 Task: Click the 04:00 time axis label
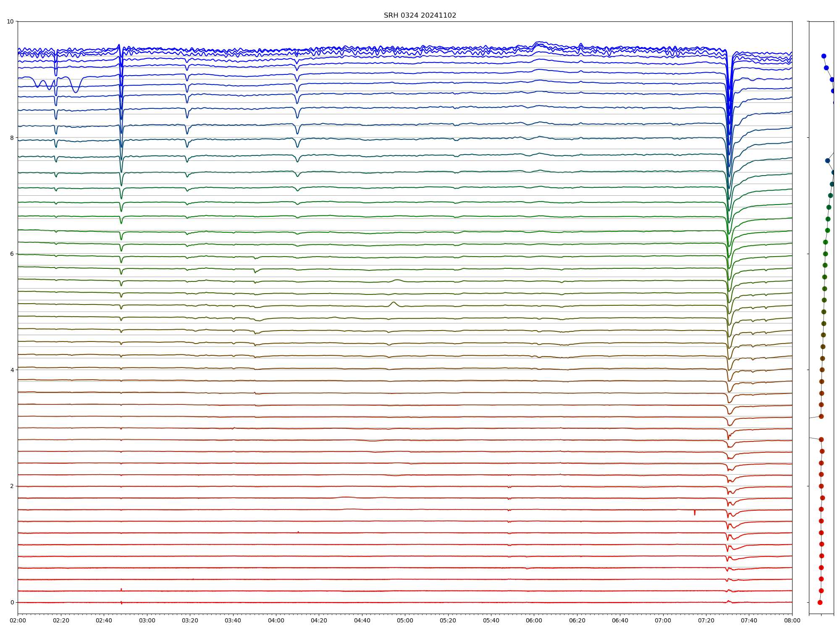tap(276, 620)
